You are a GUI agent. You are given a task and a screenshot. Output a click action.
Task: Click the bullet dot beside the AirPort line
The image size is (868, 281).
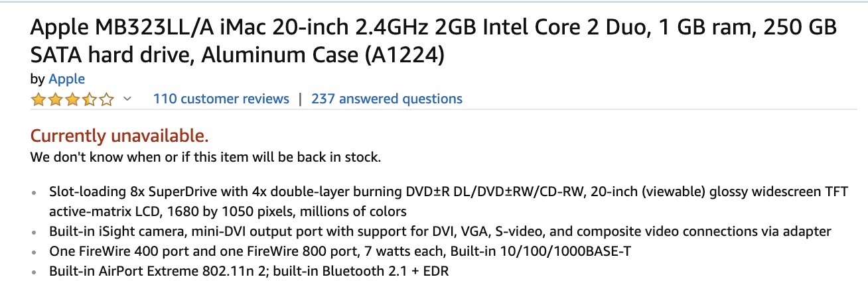[x=35, y=272]
